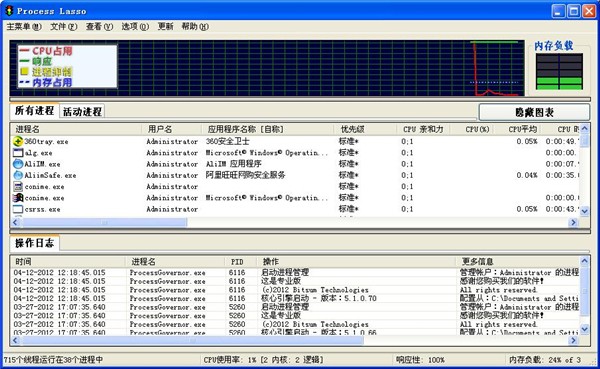600x369 pixels.
Task: Click log panel scroll-down arrow
Action: (x=585, y=328)
